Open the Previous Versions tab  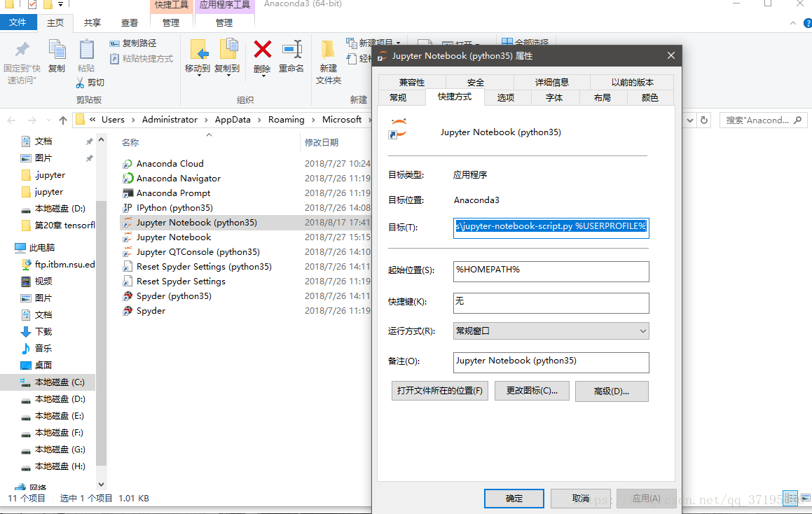[633, 83]
